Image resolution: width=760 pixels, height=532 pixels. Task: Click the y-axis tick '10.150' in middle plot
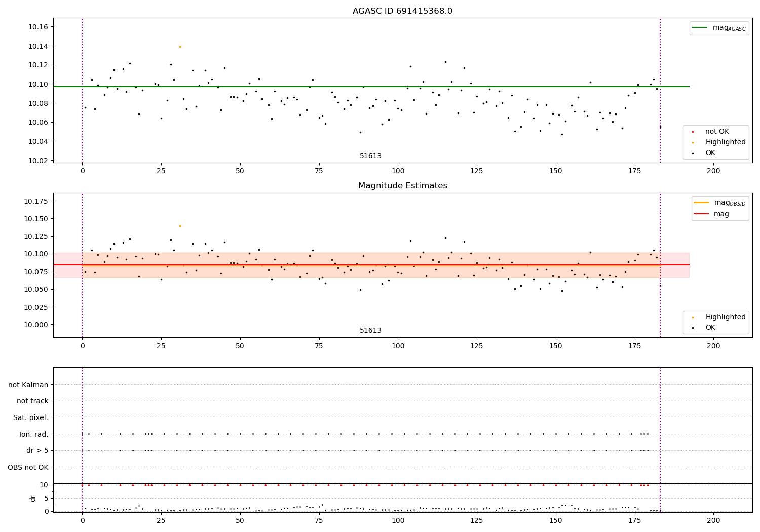click(x=36, y=219)
